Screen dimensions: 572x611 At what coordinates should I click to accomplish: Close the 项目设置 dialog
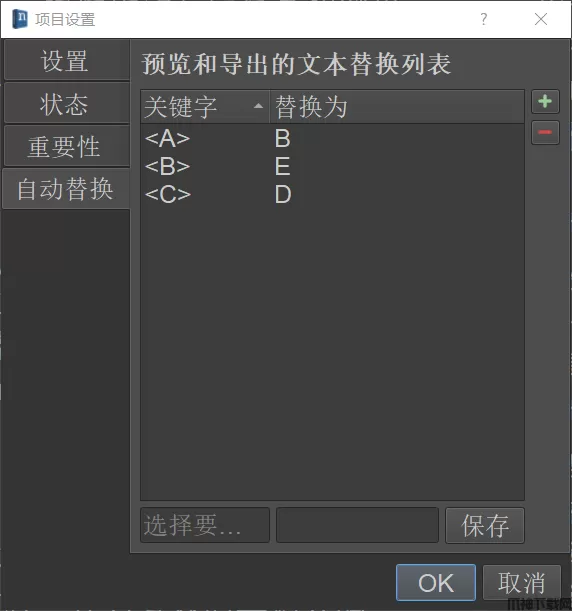541,19
